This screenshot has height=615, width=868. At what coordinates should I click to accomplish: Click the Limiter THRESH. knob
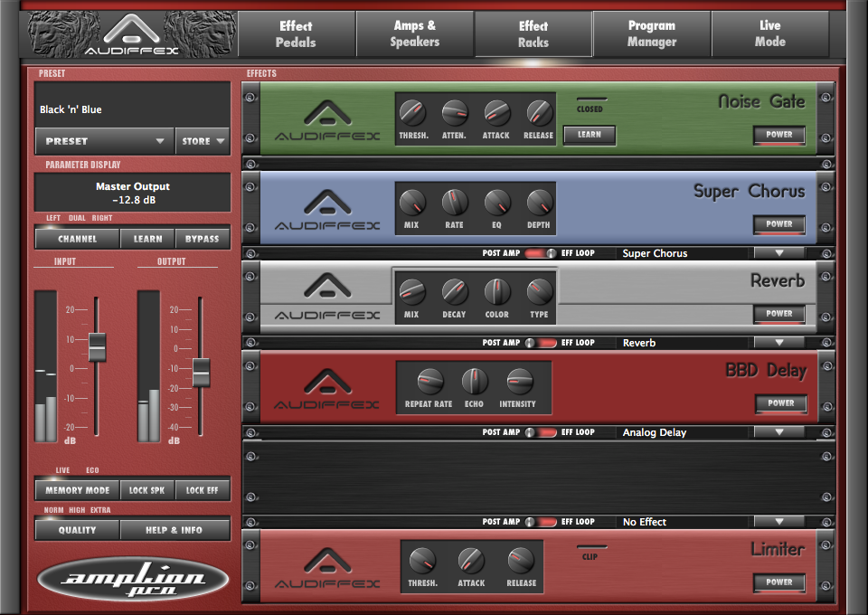coord(422,561)
